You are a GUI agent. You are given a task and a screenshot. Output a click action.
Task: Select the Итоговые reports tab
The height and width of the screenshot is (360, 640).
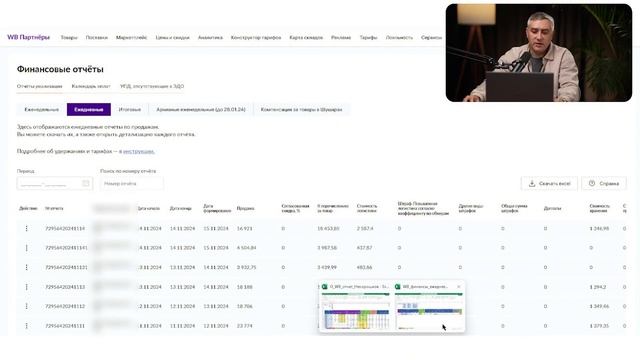coord(130,109)
